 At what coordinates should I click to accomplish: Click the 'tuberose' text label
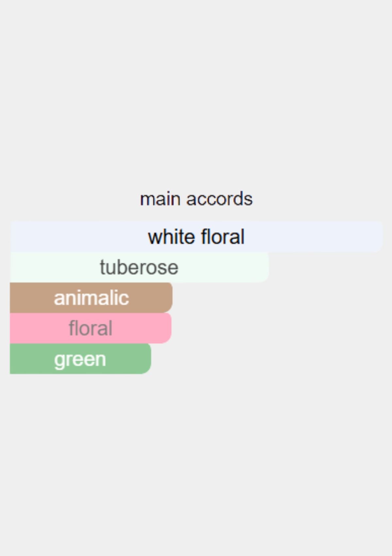[x=139, y=267]
